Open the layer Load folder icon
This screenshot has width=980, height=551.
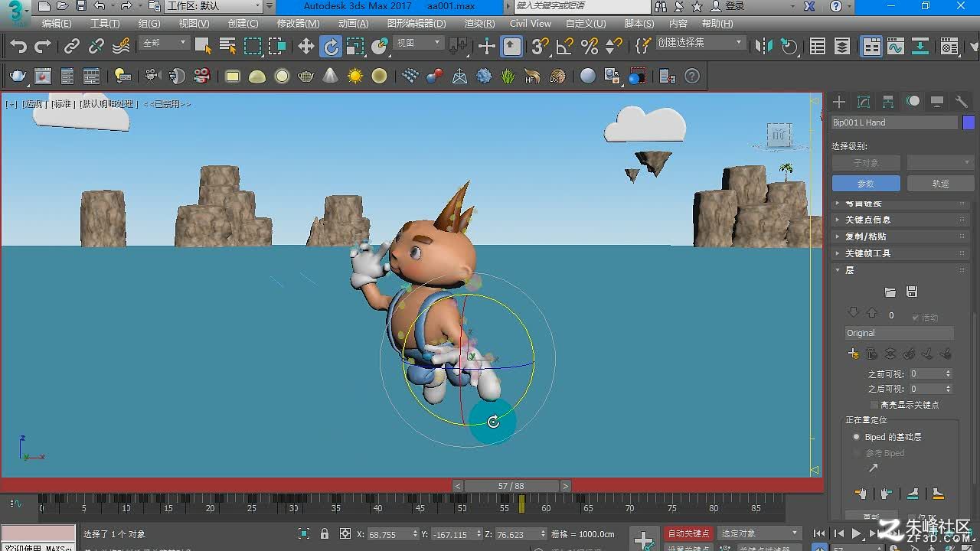890,292
